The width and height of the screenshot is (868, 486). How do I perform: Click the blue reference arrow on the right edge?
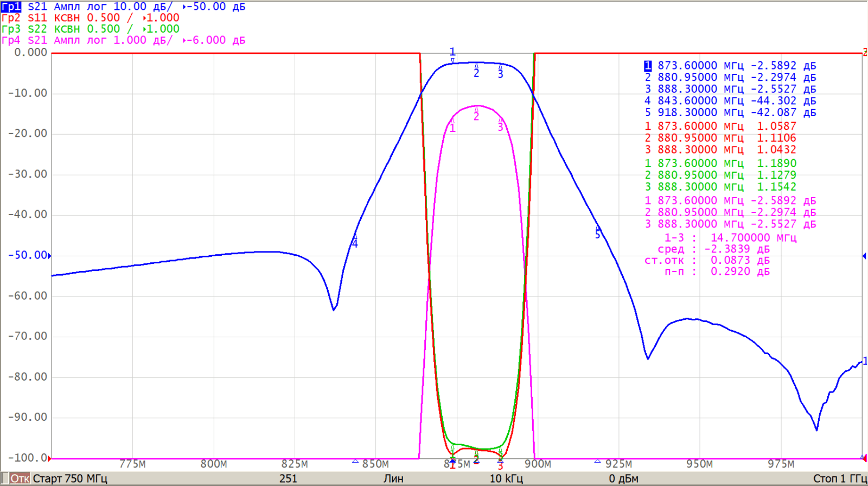click(x=864, y=256)
